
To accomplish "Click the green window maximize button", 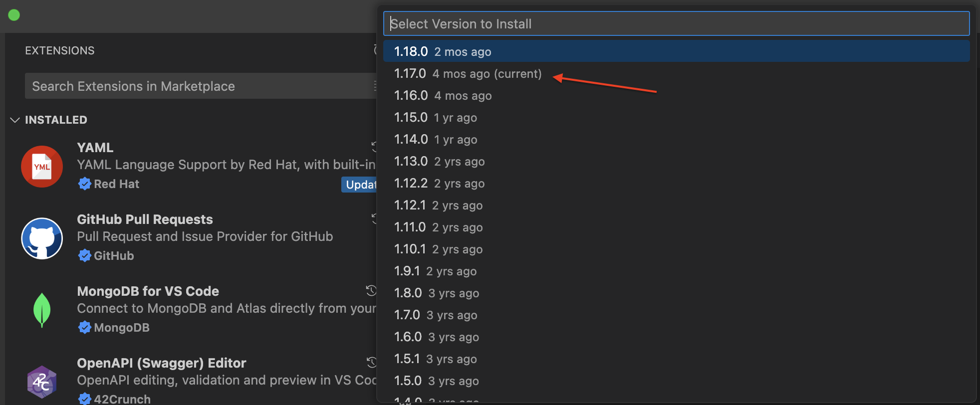I will [14, 15].
